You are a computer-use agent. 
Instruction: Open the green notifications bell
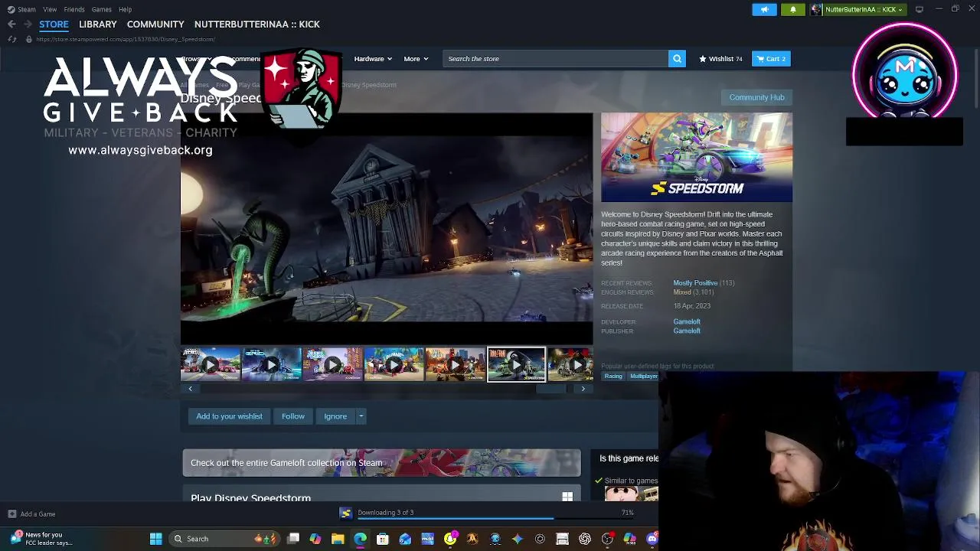coord(793,9)
